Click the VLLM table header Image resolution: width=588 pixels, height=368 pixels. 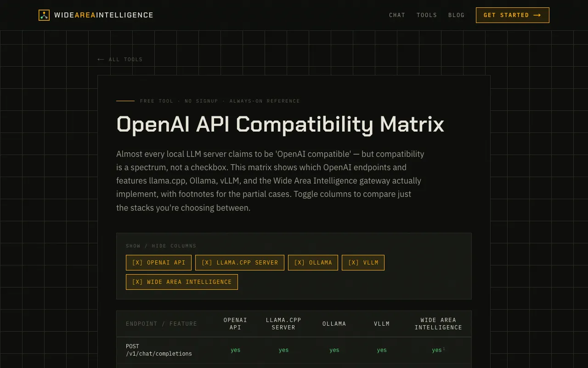click(382, 324)
